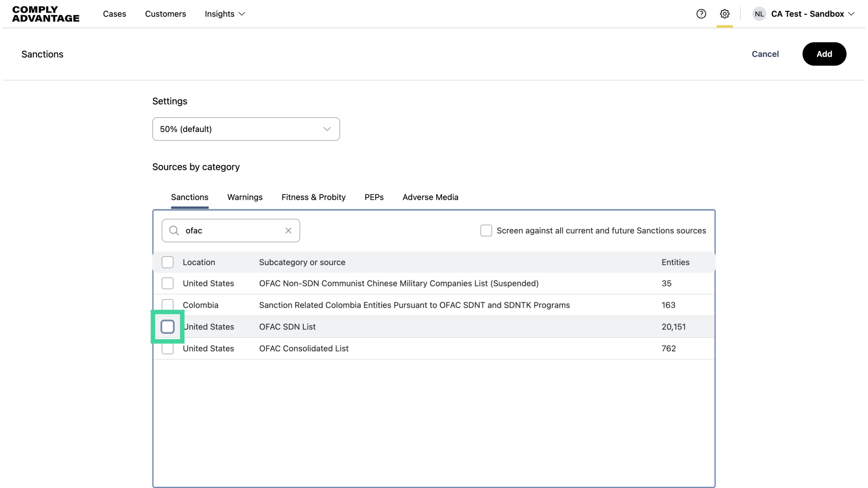The image size is (868, 488).
Task: Expand the Insights menu
Action: pos(225,14)
